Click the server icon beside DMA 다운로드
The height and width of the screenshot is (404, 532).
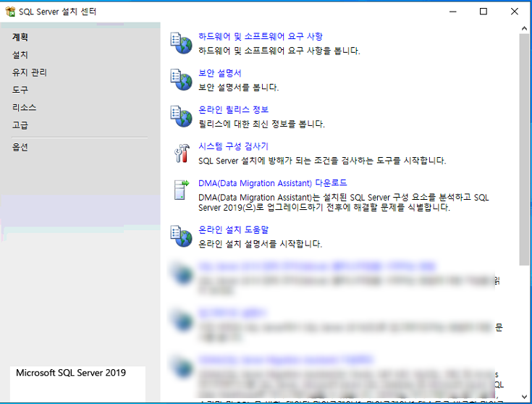pos(182,190)
